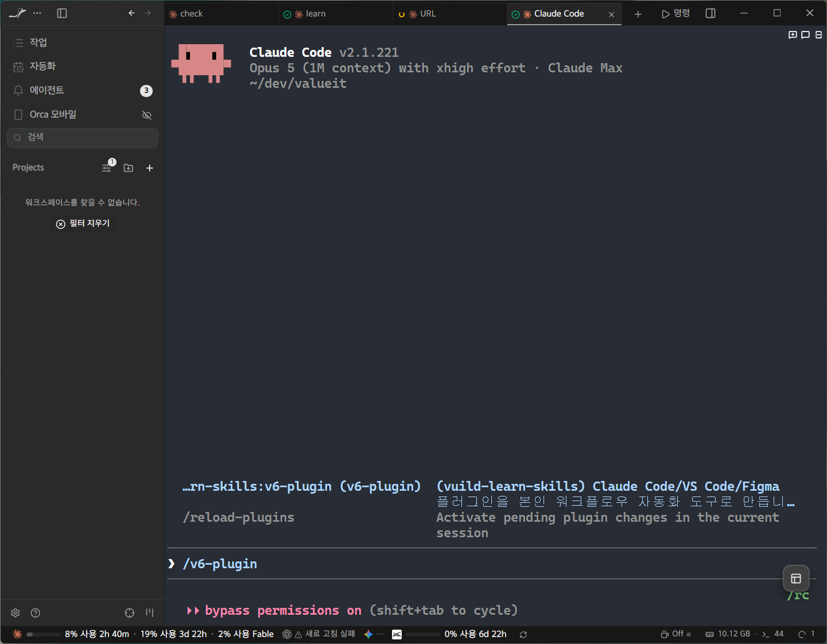
Task: Open Orca 모바일 in the sidebar
Action: click(83, 115)
